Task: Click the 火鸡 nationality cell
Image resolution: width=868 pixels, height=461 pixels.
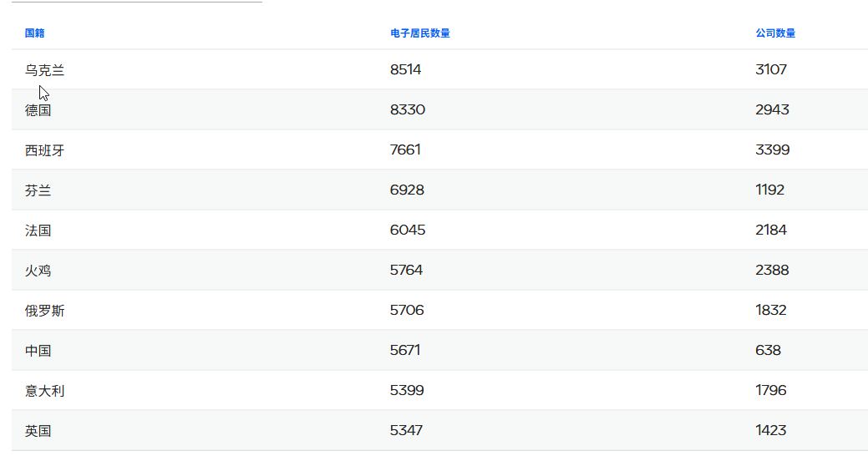Action: coord(38,271)
